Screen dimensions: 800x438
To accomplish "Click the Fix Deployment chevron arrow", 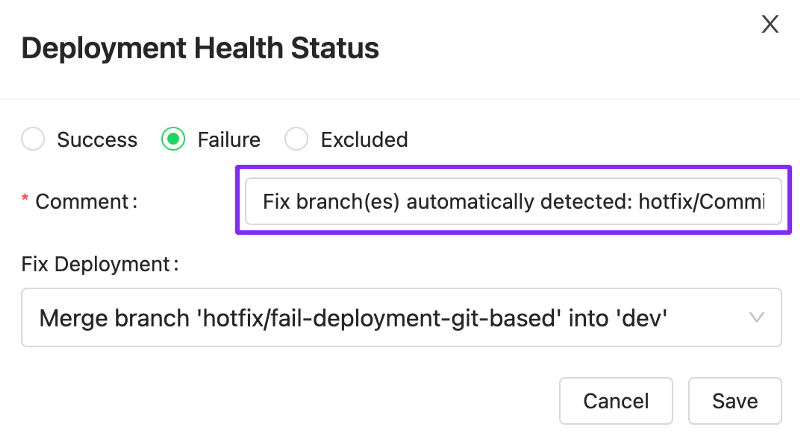I will tap(758, 318).
